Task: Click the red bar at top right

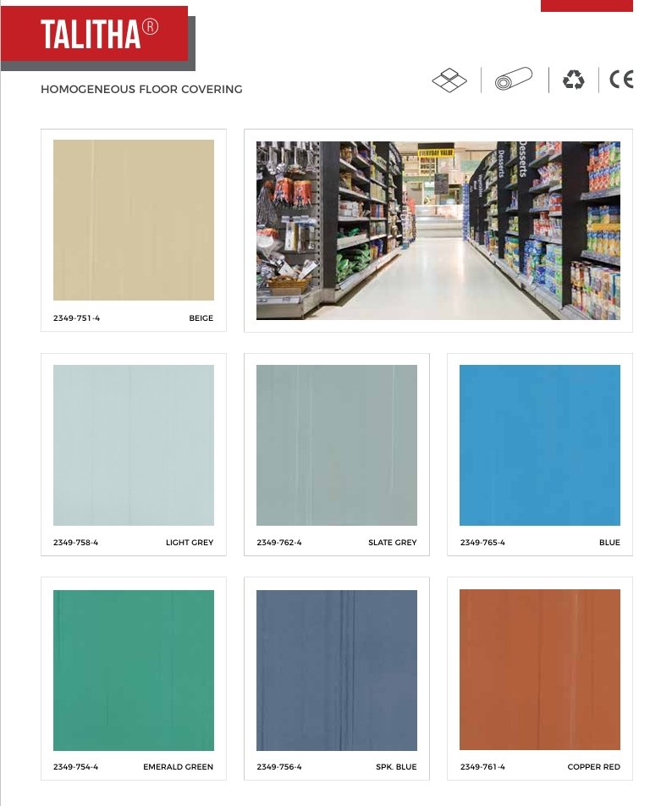Action: click(587, 6)
